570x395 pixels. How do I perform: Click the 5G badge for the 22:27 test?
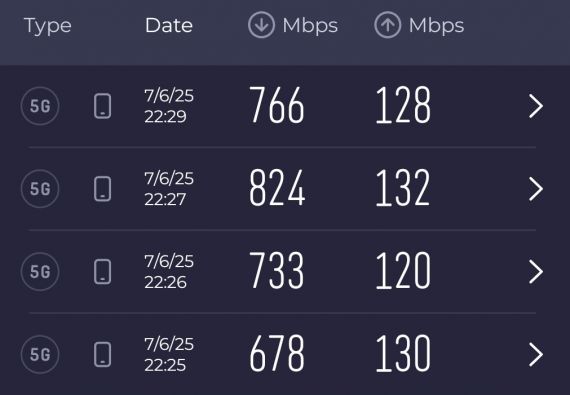[40, 189]
